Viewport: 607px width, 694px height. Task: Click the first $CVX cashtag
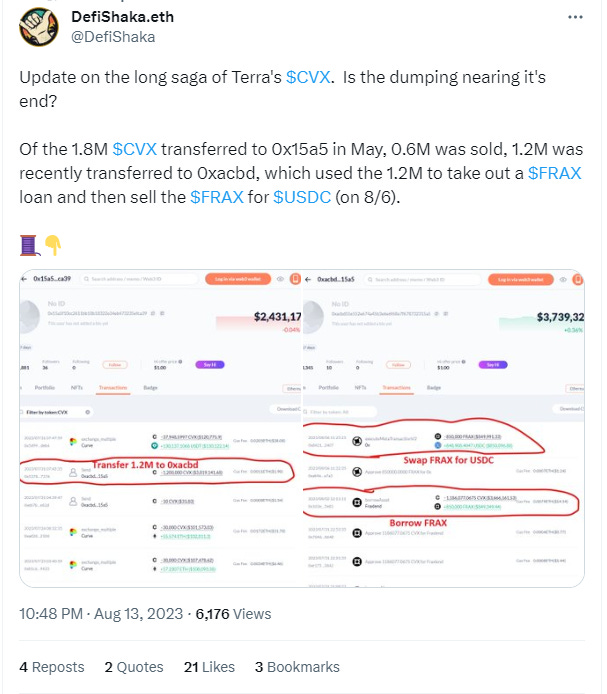click(x=308, y=77)
